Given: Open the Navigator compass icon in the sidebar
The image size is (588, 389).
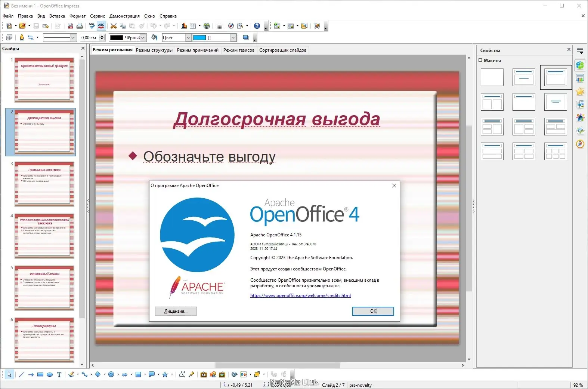Looking at the screenshot, I should pos(580,144).
